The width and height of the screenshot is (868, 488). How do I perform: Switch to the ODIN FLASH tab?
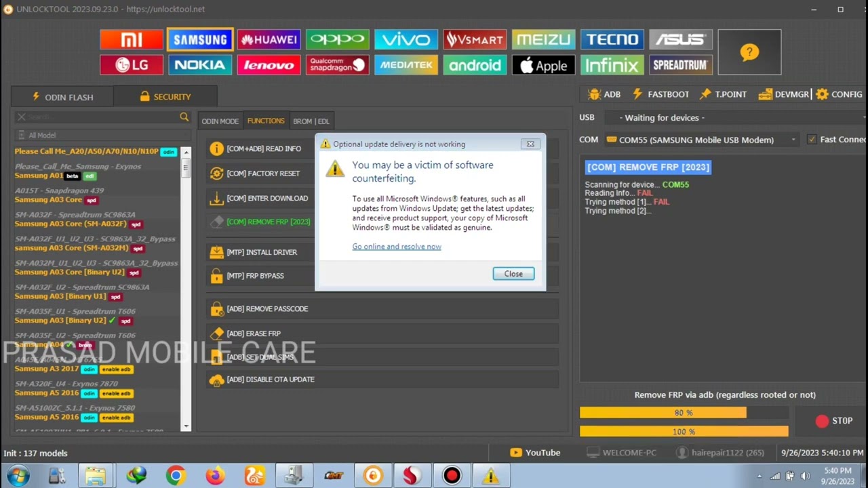coord(62,97)
